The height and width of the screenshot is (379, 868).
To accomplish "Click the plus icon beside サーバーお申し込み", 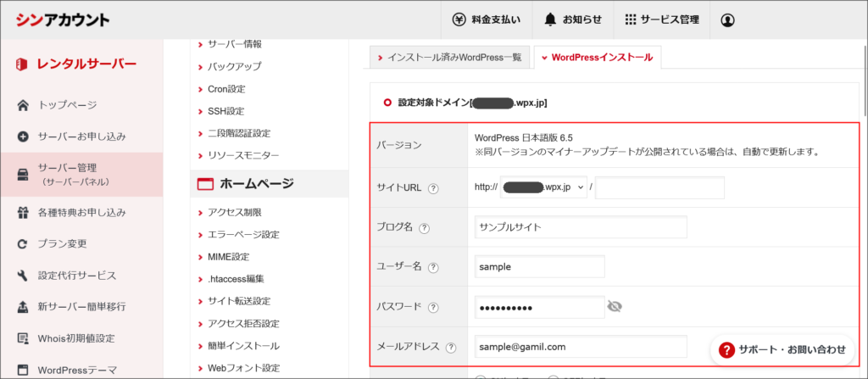I will tap(23, 137).
